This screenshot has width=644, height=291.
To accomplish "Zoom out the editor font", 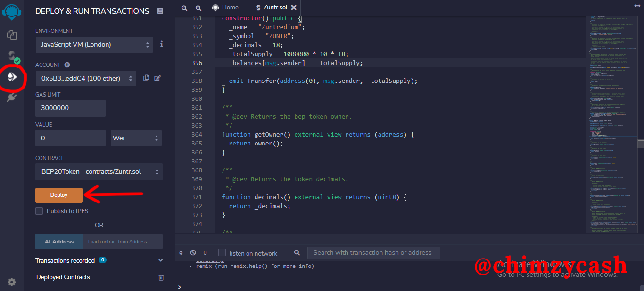I will [184, 8].
